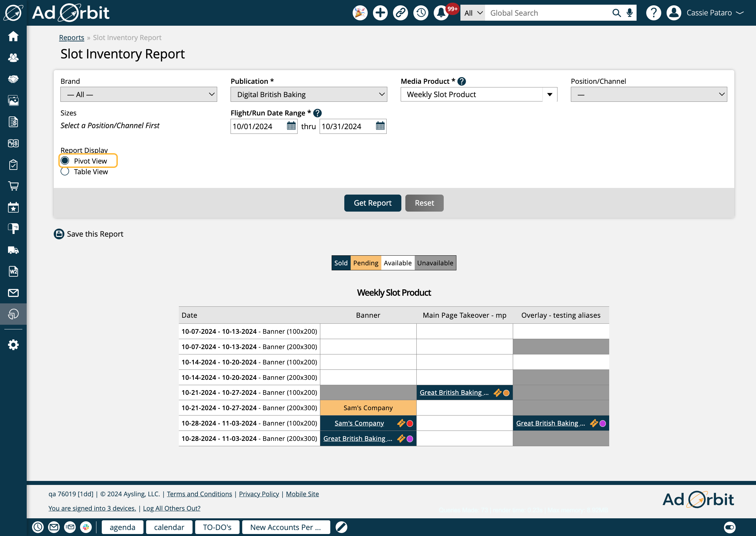The image size is (756, 536).
Task: Open the Position/Channel dropdown
Action: tap(649, 94)
